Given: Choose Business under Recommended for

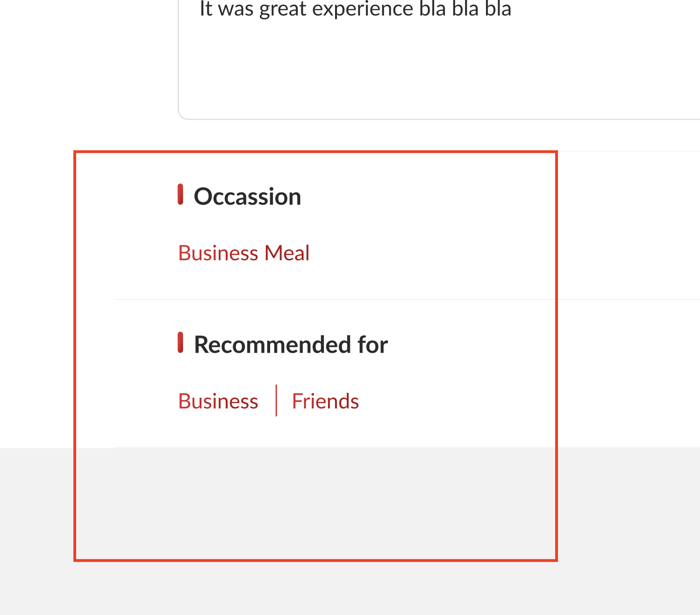Looking at the screenshot, I should [218, 401].
